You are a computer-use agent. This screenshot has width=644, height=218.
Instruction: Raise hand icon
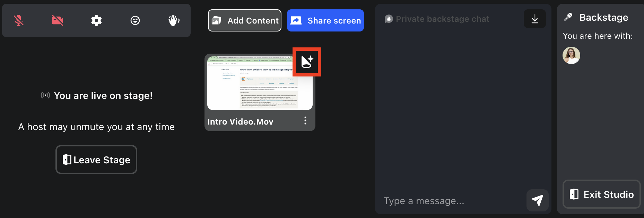pos(174,21)
